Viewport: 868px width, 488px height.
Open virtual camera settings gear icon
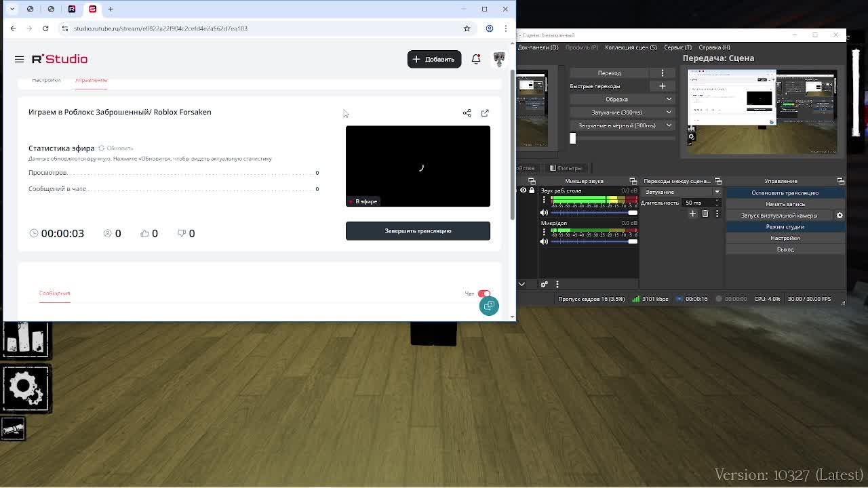[x=840, y=216]
